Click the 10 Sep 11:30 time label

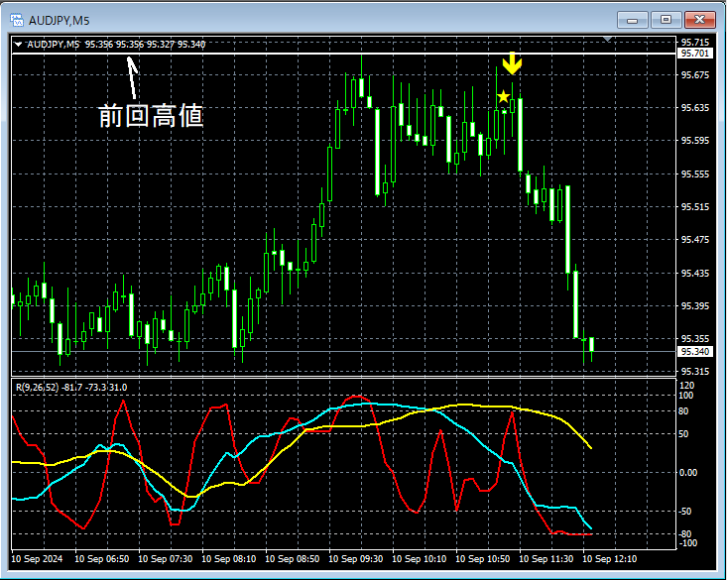[x=546, y=558]
